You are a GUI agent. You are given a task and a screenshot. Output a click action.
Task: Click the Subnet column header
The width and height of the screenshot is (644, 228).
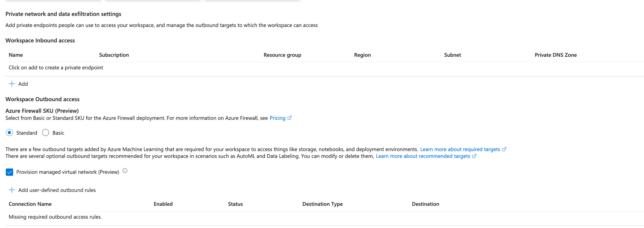452,55
